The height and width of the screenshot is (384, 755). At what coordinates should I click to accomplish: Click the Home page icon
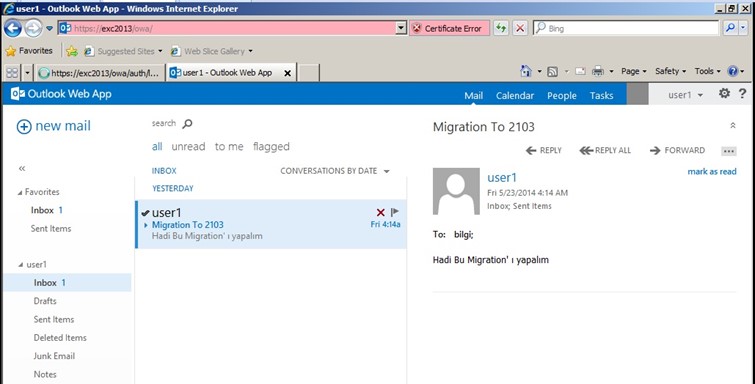[x=526, y=71]
